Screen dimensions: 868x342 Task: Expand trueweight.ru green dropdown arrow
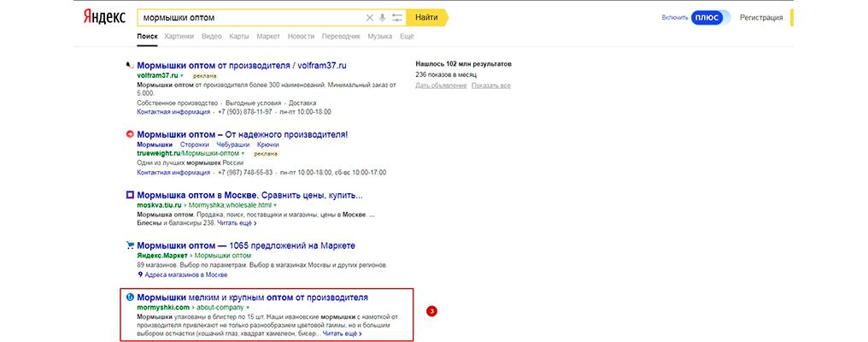pyautogui.click(x=243, y=153)
